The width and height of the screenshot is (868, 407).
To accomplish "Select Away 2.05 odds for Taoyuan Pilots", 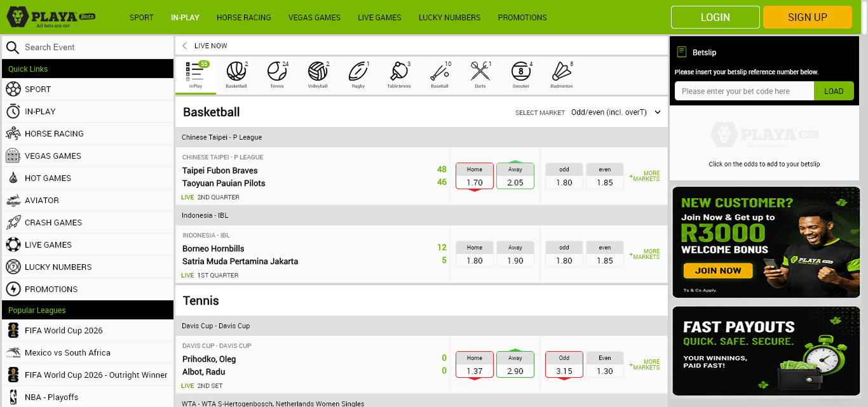I will coord(515,176).
